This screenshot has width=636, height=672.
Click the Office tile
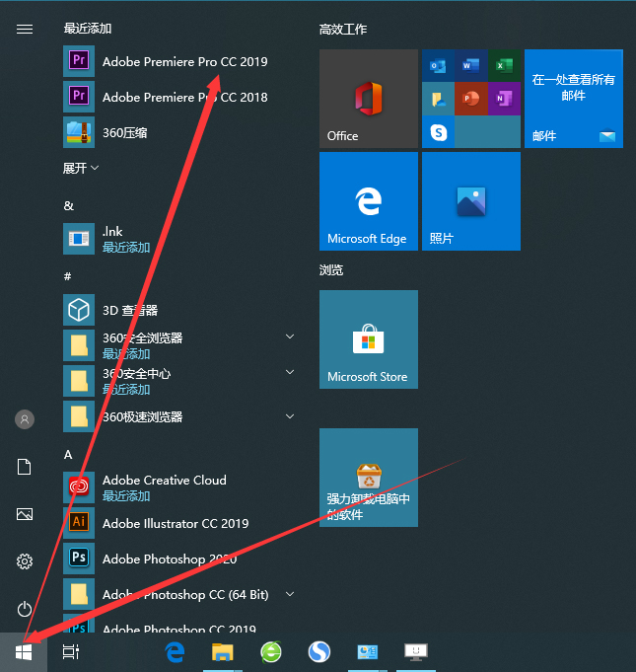(x=368, y=99)
